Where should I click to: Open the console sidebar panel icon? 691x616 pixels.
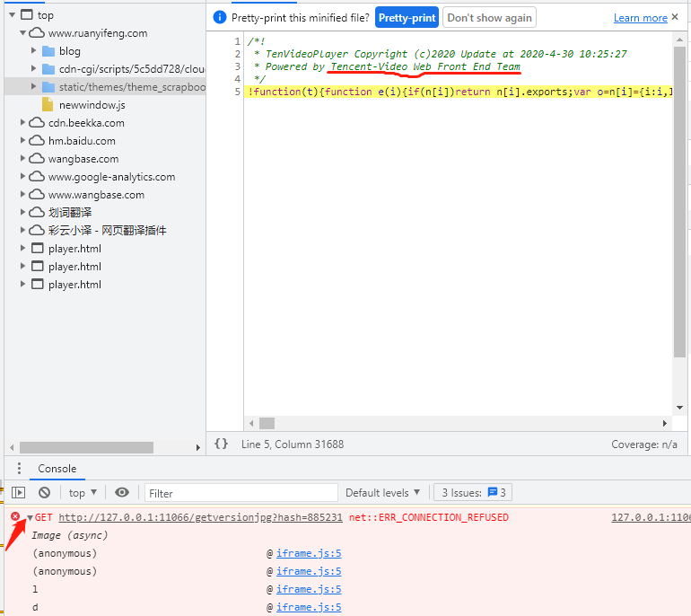(x=18, y=493)
